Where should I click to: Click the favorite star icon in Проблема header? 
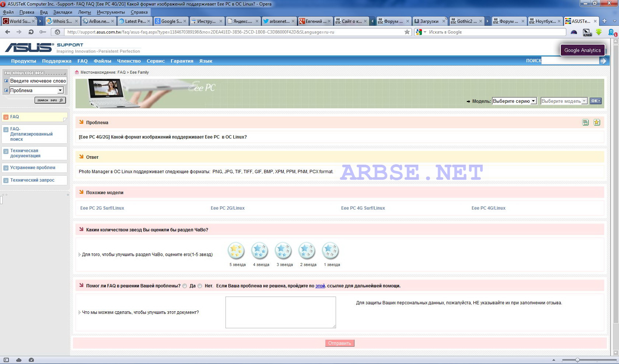tap(597, 122)
